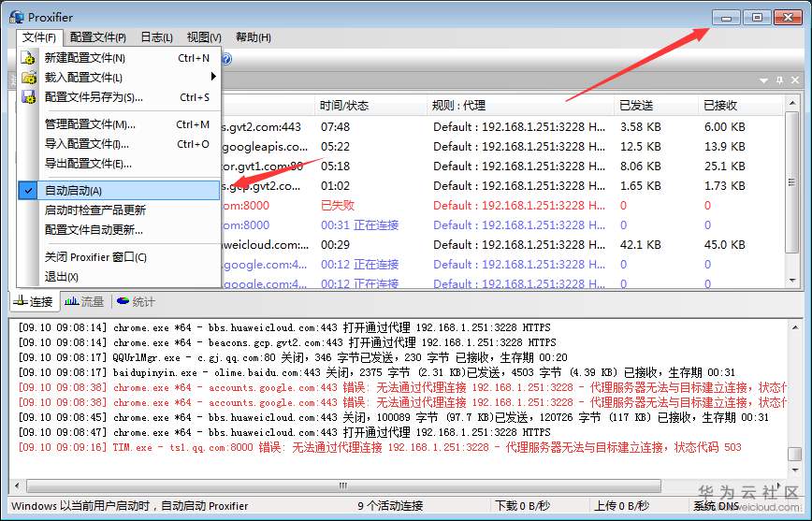Viewport: 812px width, 521px height.
Task: Click the log pane vertical scrollbar thumb
Action: (795, 454)
